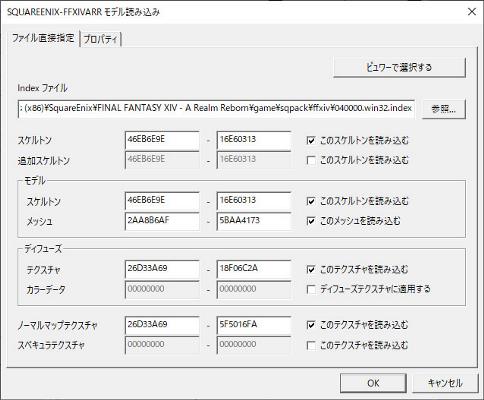Click the ビュワーで選択する button

399,67
